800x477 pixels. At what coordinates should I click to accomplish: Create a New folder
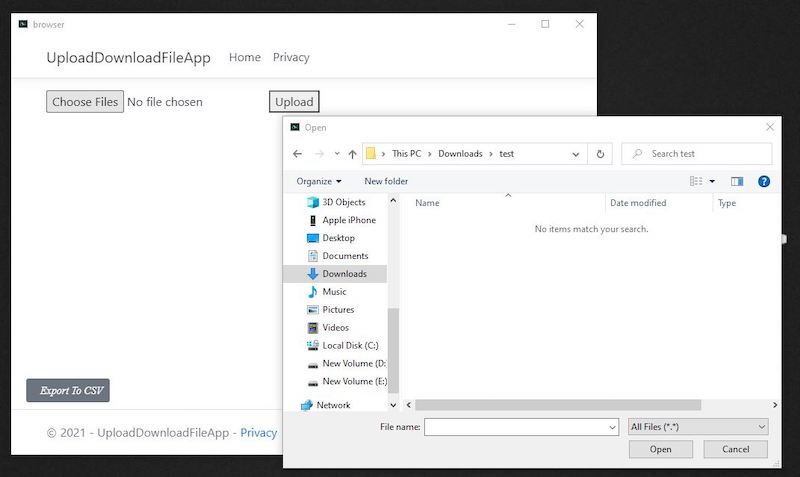[x=386, y=181]
